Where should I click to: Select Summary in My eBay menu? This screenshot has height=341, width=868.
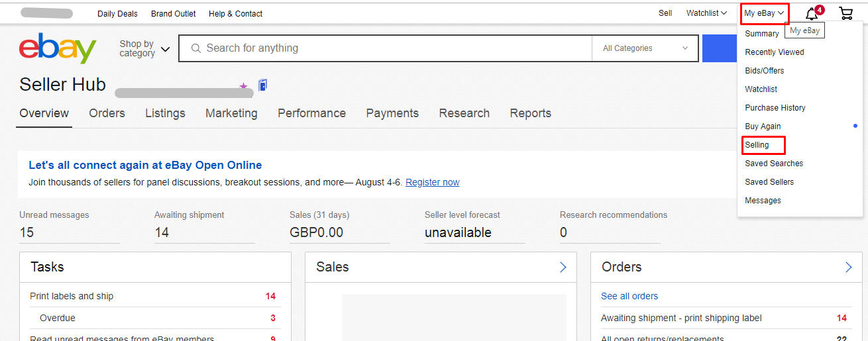[762, 34]
